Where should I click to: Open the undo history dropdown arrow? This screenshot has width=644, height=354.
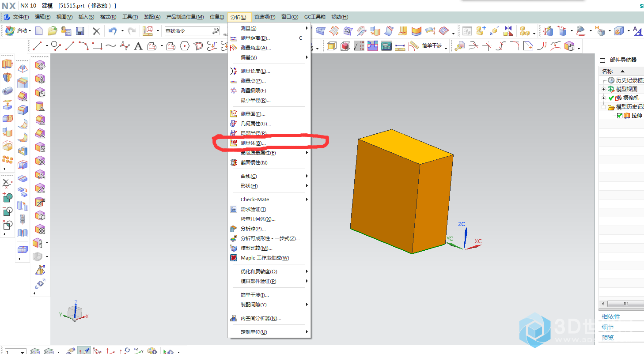121,31
